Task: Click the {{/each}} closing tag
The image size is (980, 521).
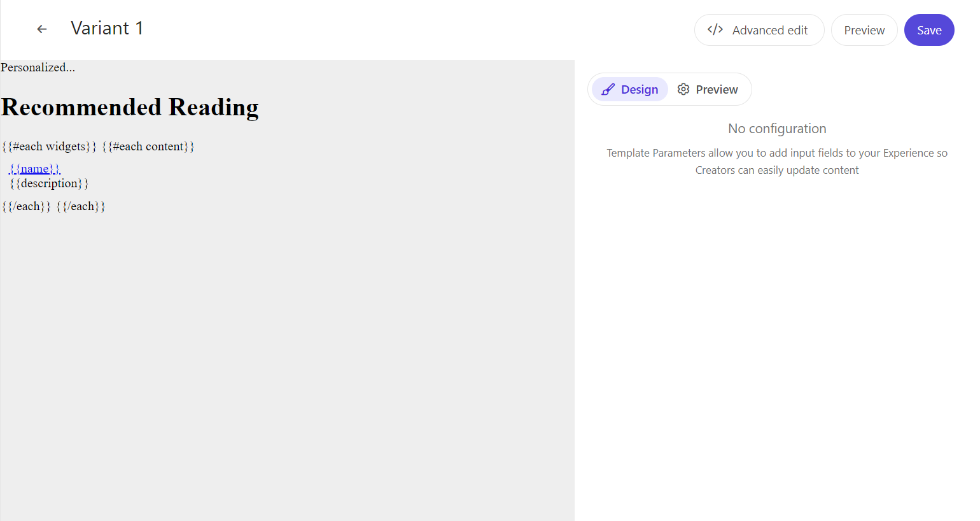Action: tap(25, 206)
